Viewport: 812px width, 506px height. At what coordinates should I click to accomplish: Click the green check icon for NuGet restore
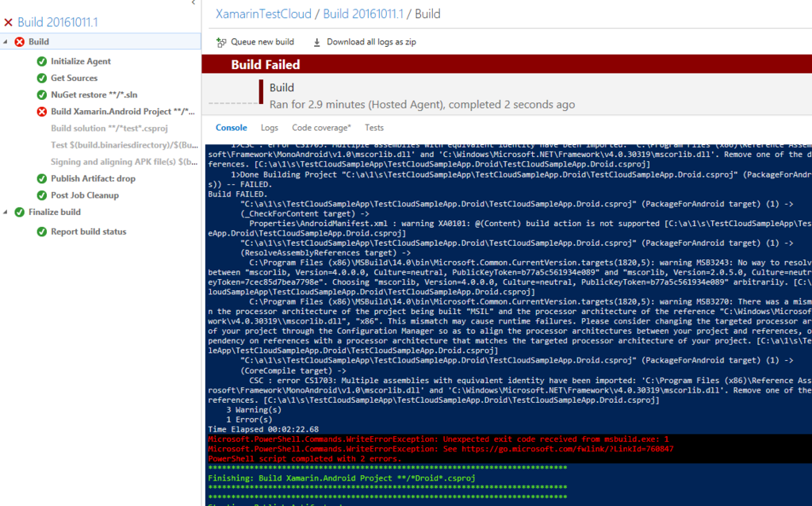[x=42, y=95]
